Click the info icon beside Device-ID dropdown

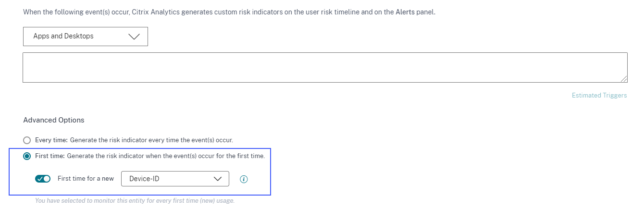click(244, 179)
